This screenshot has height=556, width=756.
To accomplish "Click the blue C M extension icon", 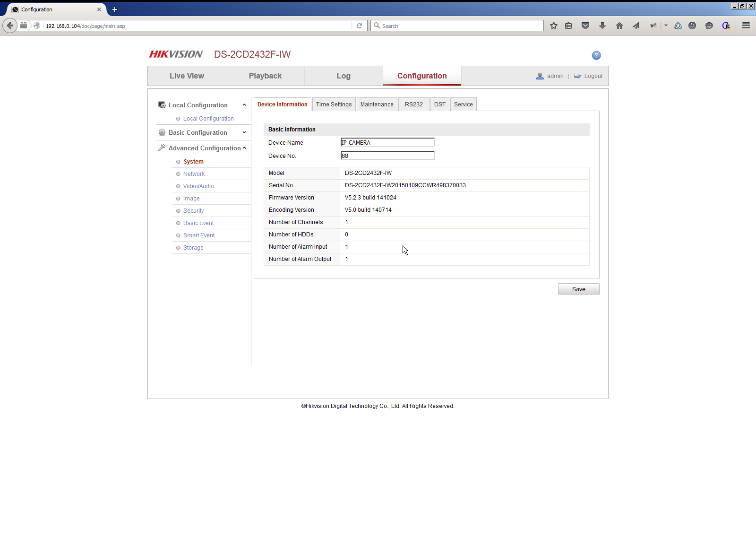I will click(726, 26).
